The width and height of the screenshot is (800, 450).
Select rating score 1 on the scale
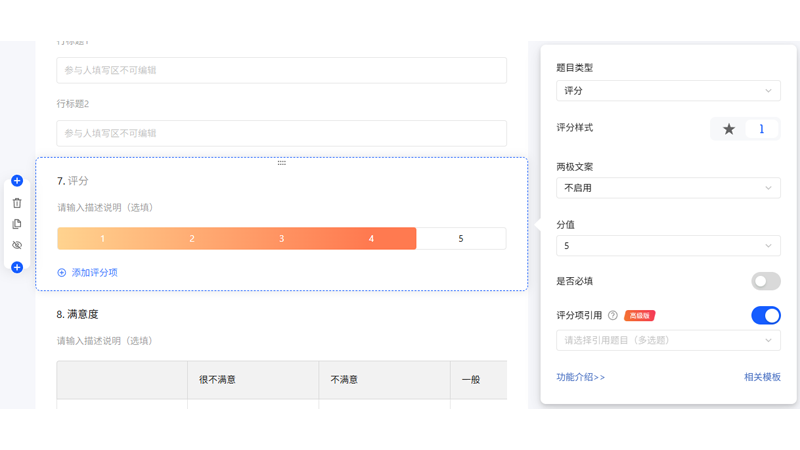coord(102,238)
